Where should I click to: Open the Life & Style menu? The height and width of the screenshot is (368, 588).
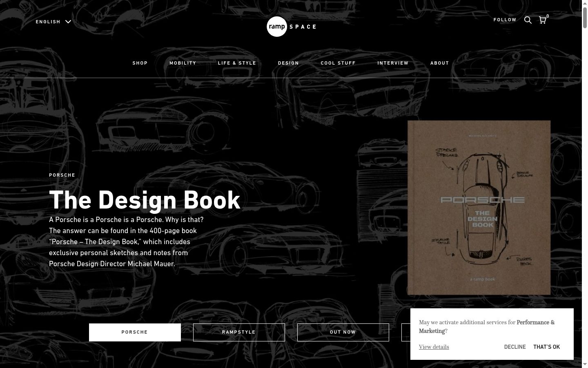click(237, 63)
